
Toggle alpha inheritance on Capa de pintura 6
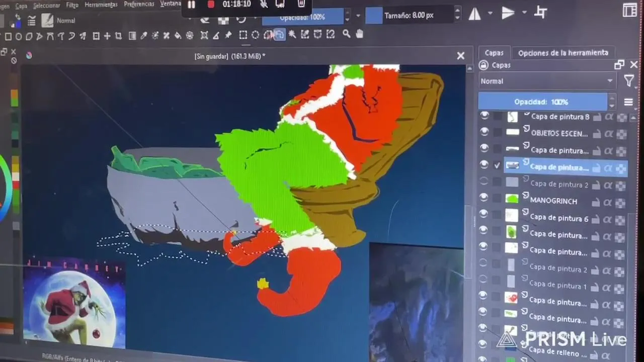608,219
